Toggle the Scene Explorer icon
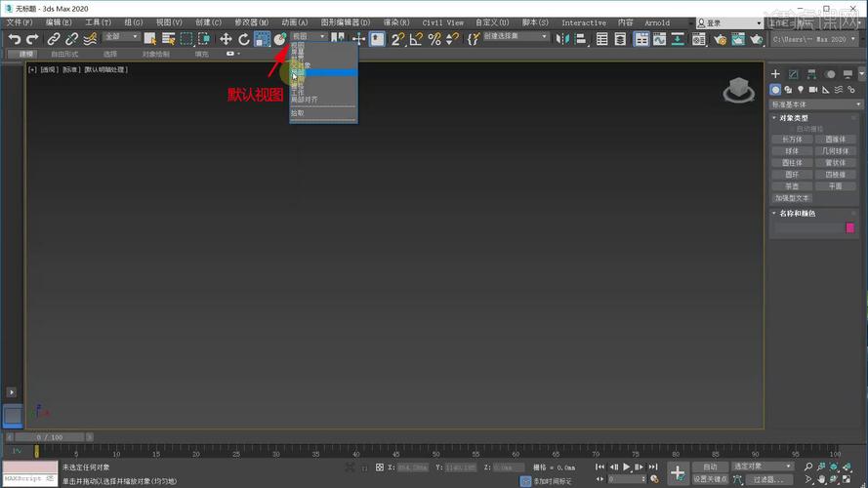The height and width of the screenshot is (488, 868). 601,39
